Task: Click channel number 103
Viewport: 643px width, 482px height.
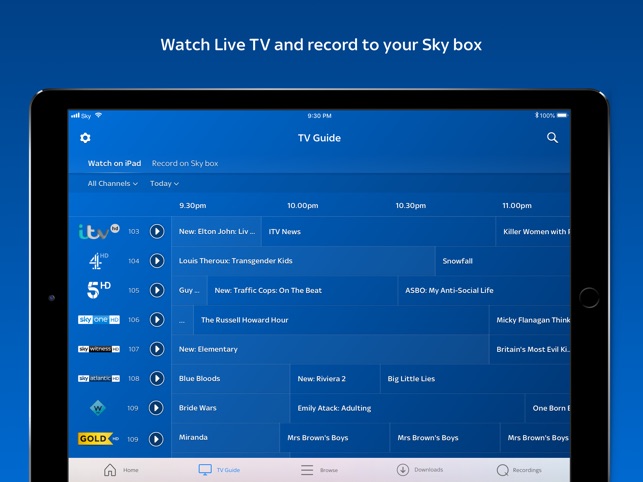Action: [134, 231]
